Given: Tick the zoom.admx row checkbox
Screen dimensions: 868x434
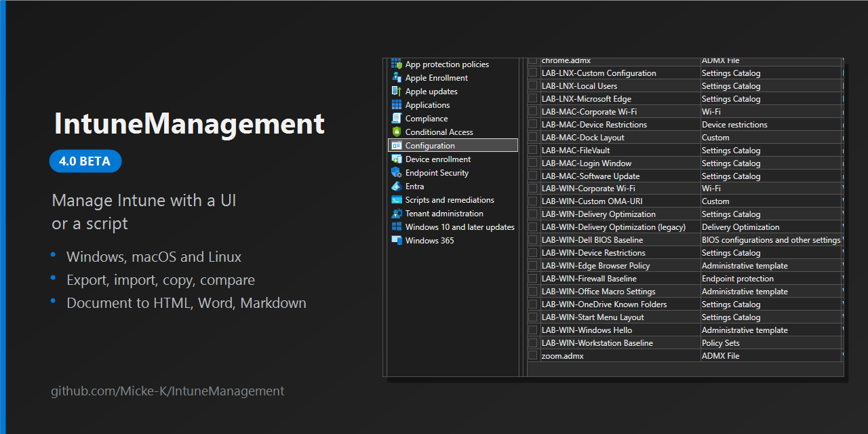Looking at the screenshot, I should point(533,355).
